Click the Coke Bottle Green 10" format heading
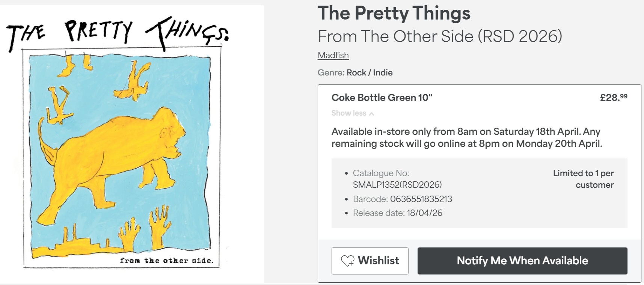644x285 pixels. (382, 98)
